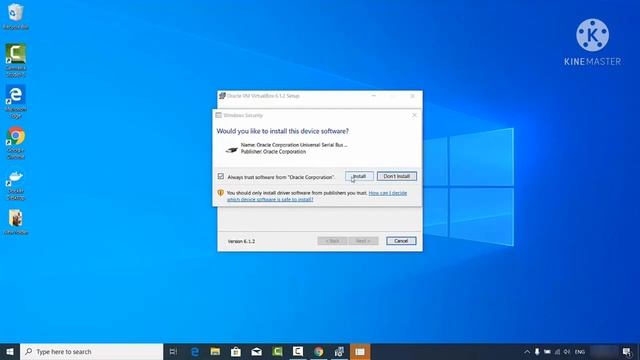Click the ENG language indicator
The height and width of the screenshot is (360, 640).
point(580,351)
